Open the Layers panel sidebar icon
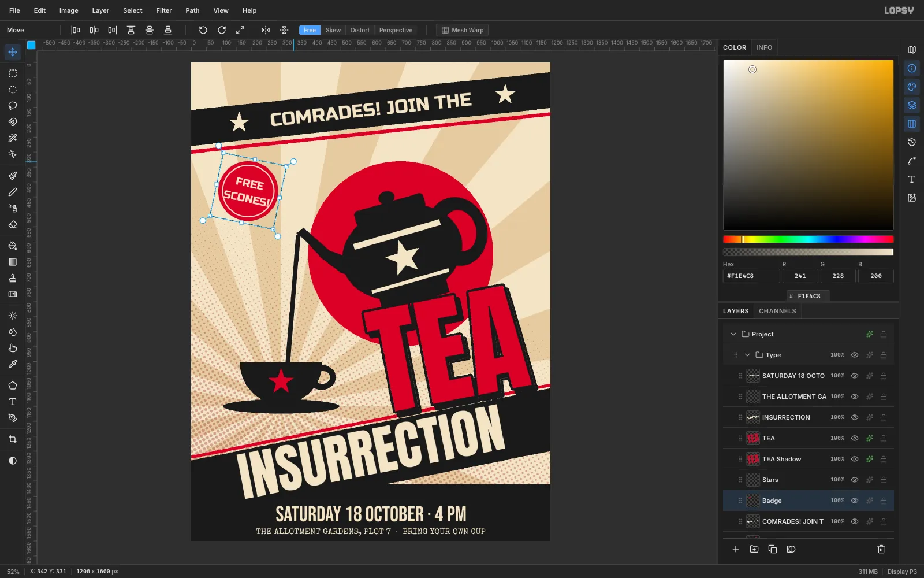The image size is (924, 578). pos(912,105)
